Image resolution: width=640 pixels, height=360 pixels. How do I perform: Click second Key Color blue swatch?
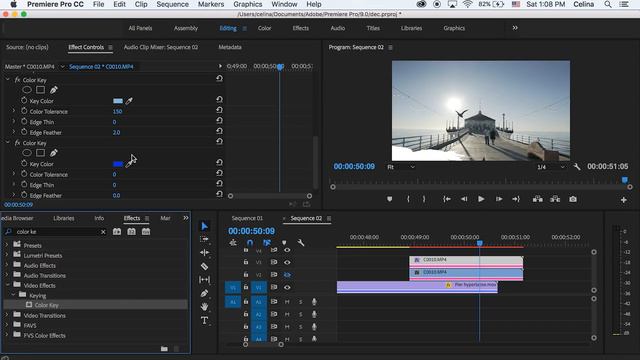(118, 164)
